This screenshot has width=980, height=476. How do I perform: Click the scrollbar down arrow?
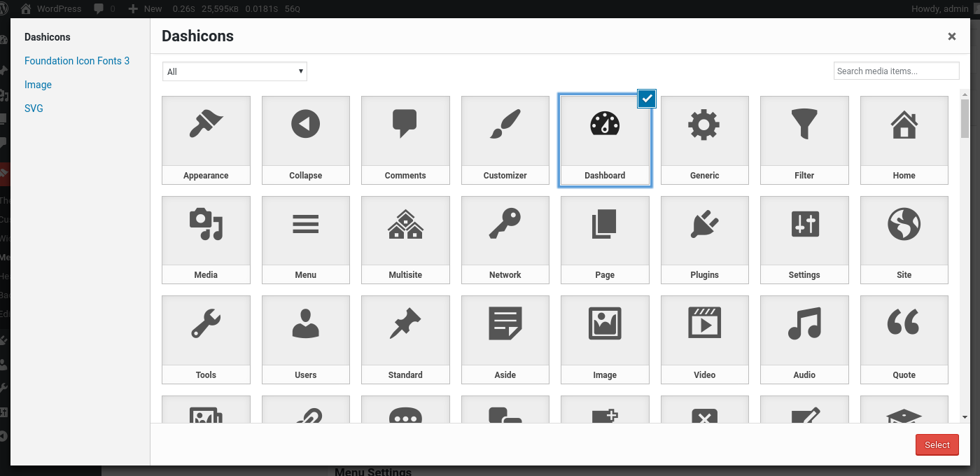click(x=965, y=417)
